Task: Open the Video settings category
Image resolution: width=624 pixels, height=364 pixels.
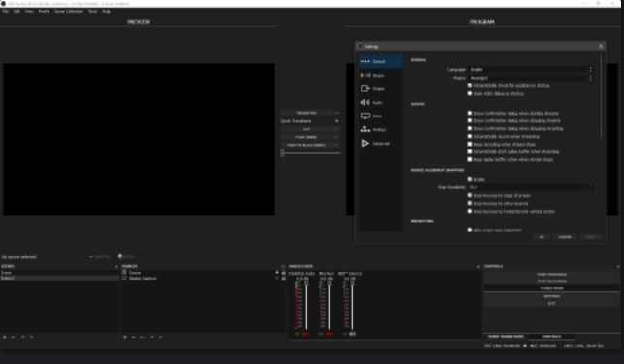Action: click(x=380, y=116)
